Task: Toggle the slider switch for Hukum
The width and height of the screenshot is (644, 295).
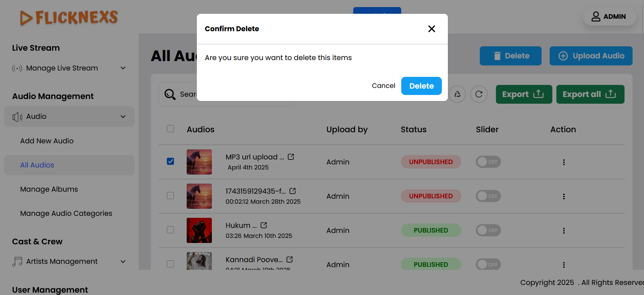Action: pyautogui.click(x=488, y=230)
